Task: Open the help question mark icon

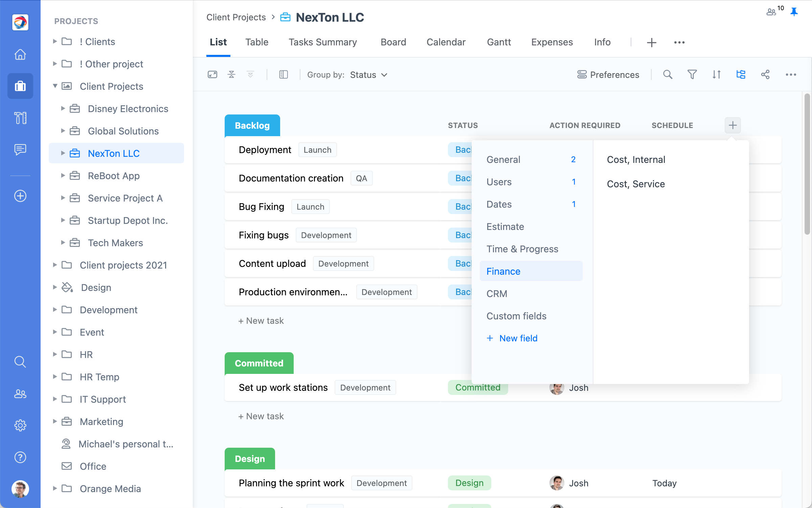Action: (x=20, y=457)
